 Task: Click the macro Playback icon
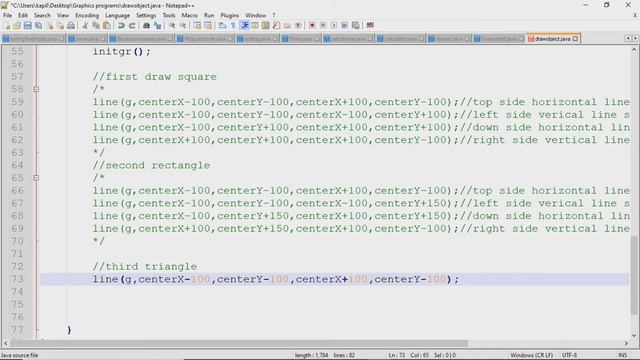(334, 26)
